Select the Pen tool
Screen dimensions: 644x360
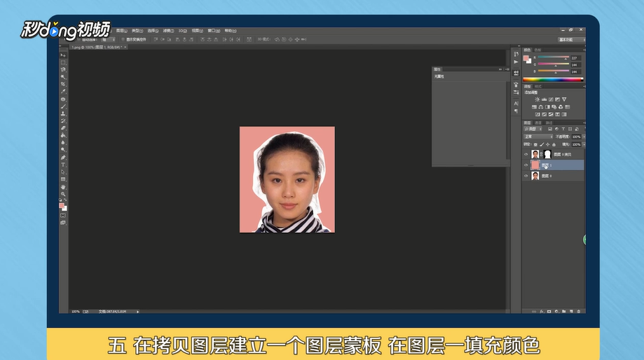point(63,158)
